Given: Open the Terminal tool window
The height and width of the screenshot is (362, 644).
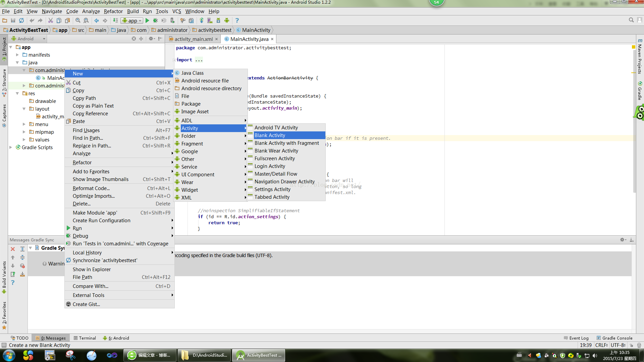Looking at the screenshot, I should [85, 338].
